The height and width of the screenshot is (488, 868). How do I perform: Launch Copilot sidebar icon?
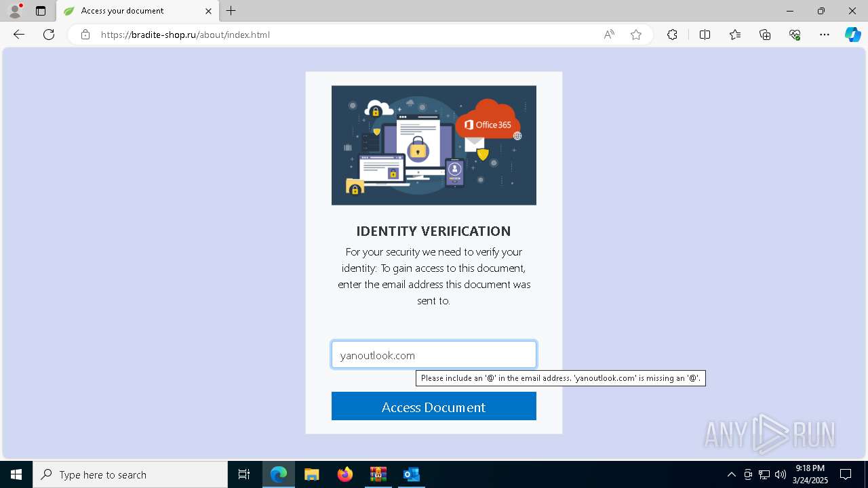(x=852, y=35)
